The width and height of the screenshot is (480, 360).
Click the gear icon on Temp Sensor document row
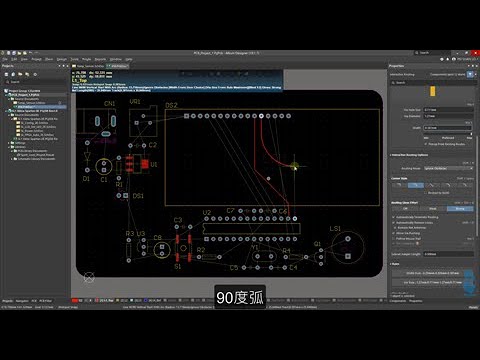[60, 103]
